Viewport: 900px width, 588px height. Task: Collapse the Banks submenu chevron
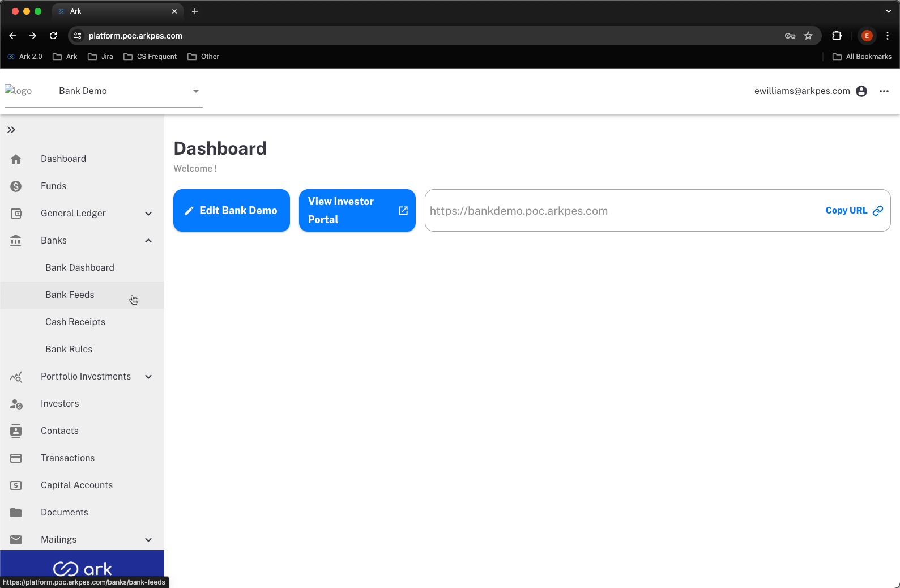tap(148, 241)
